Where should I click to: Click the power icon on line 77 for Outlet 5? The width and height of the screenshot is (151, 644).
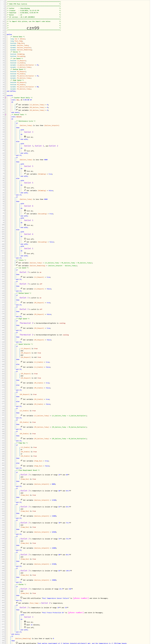(x=25, y=171)
